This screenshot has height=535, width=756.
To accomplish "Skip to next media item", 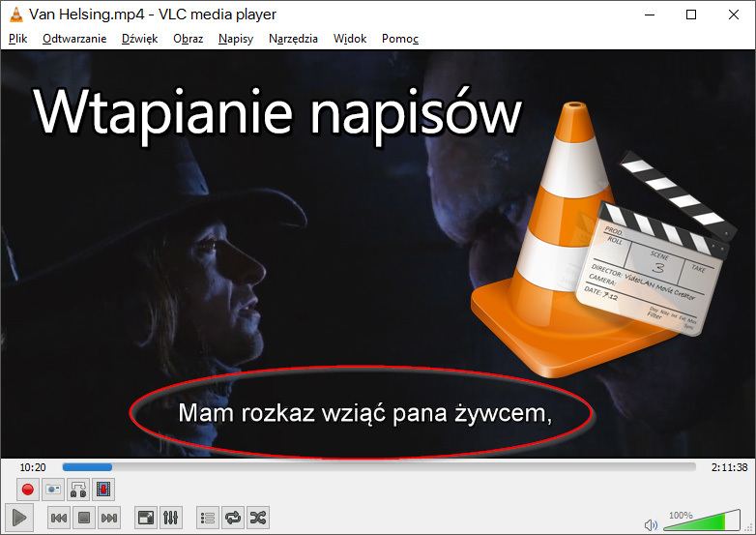I will (109, 518).
